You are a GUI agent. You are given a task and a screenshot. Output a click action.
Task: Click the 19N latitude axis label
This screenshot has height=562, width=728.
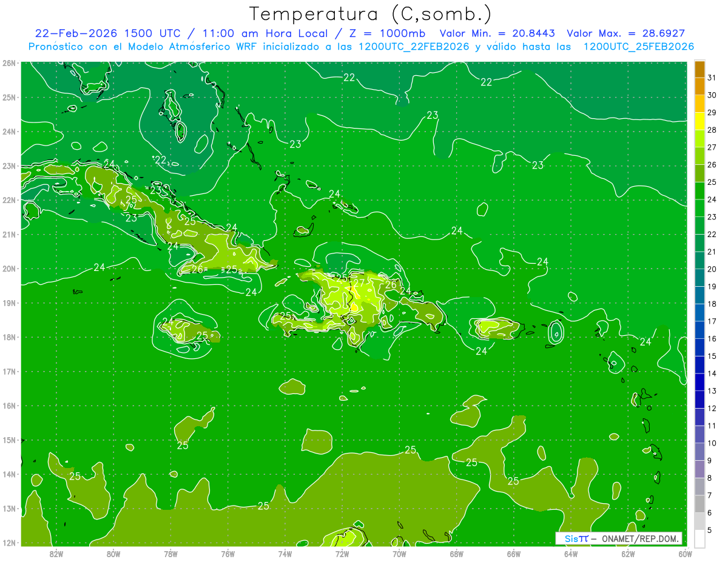8,303
